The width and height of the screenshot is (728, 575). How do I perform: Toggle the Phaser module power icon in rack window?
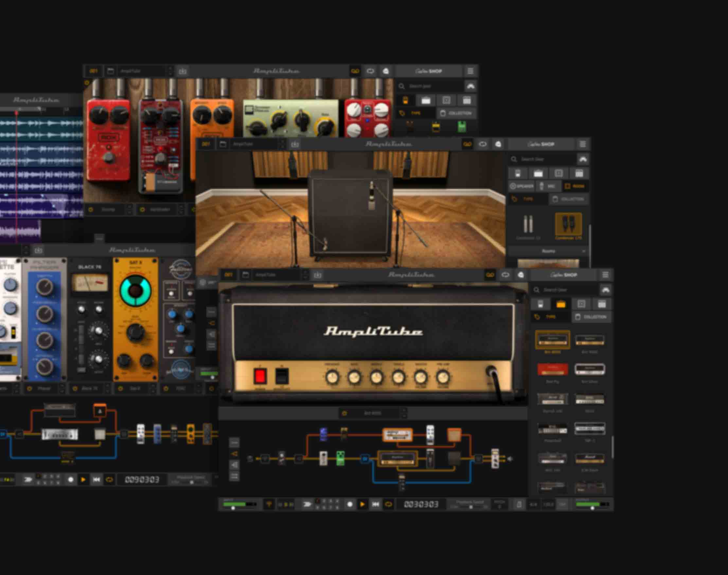29,388
